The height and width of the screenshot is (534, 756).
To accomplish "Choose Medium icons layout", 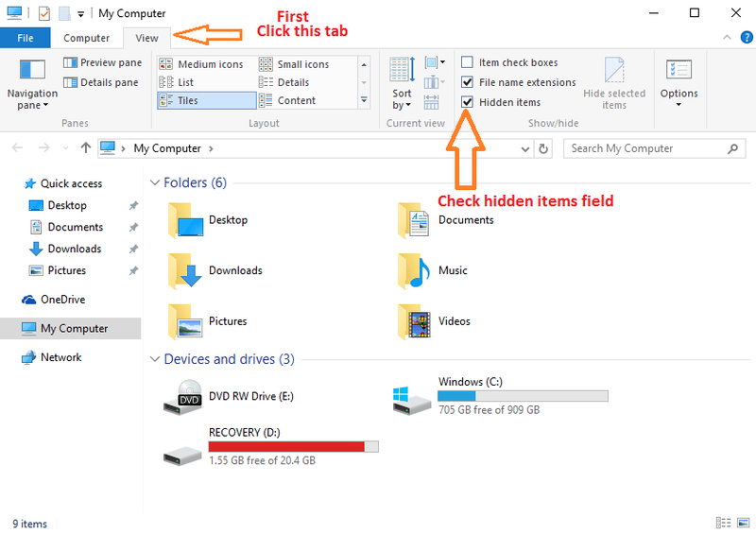I will pyautogui.click(x=201, y=64).
